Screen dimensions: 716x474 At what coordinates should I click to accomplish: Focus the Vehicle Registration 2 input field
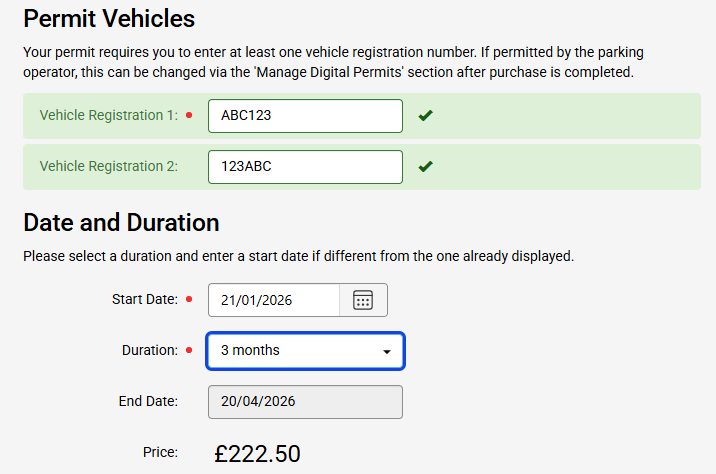pyautogui.click(x=305, y=167)
